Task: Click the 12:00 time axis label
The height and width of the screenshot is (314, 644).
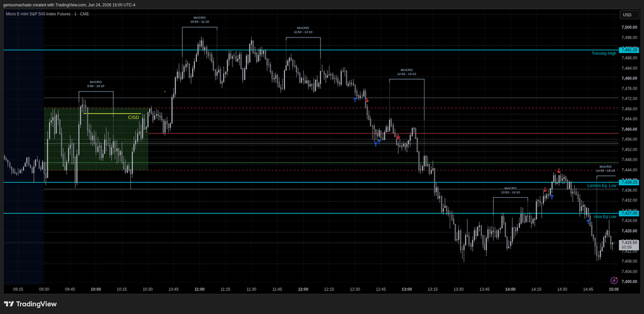Action: (x=303, y=289)
